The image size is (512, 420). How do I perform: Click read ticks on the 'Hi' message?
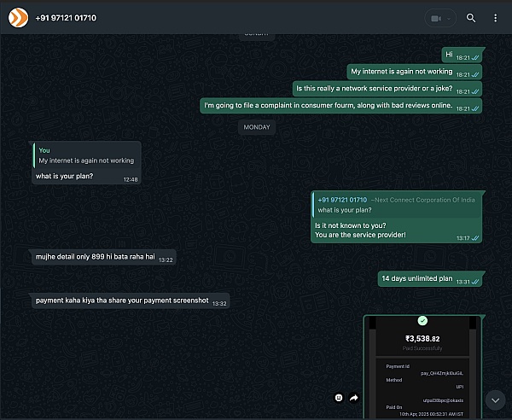click(x=475, y=58)
